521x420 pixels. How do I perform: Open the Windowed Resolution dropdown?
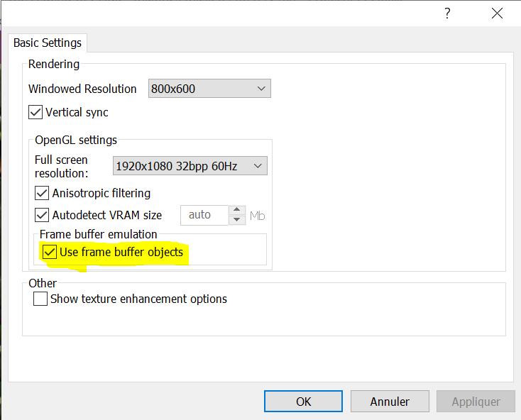[209, 89]
